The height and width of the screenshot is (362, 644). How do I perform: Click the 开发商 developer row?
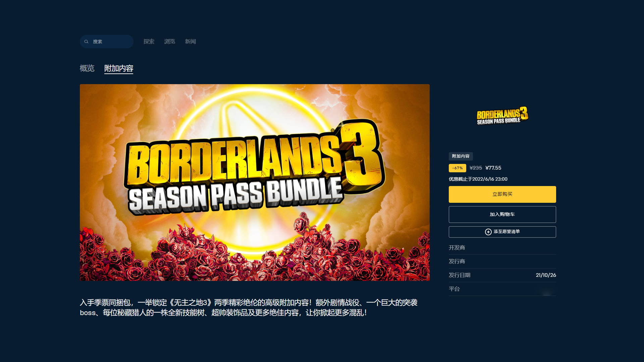(502, 248)
